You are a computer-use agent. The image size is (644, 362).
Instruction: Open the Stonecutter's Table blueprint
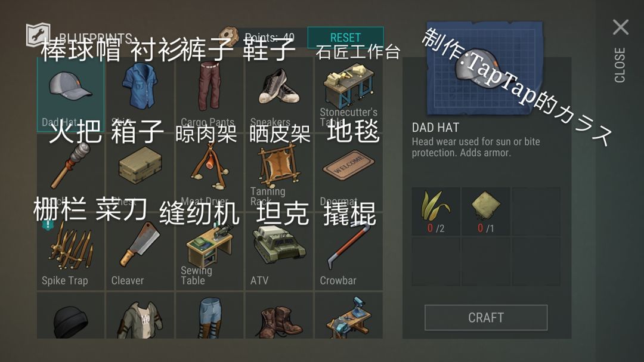tap(349, 94)
